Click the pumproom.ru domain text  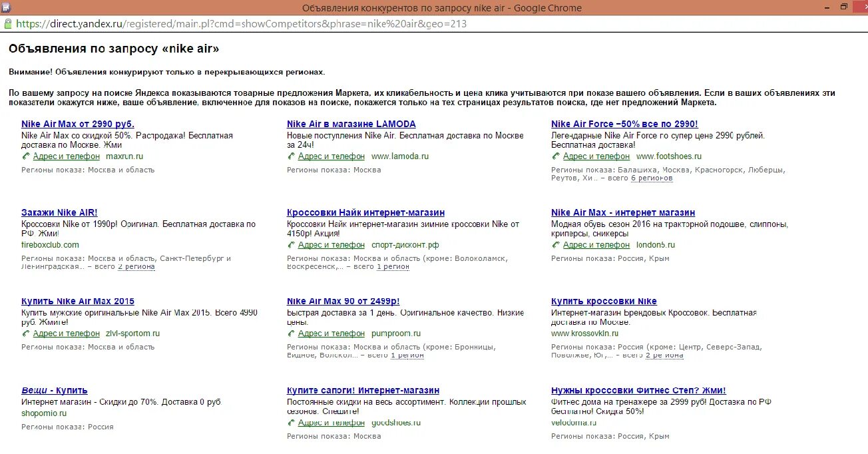(395, 334)
